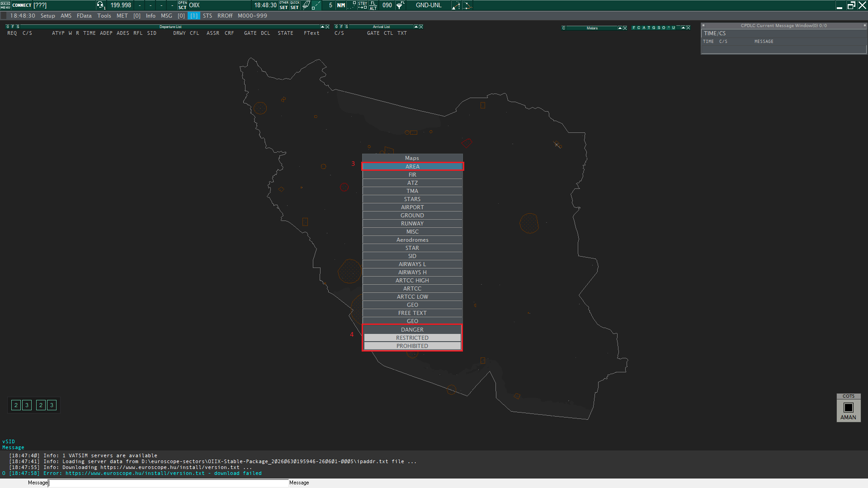
Task: Select AIRWAYS H in the Maps menu
Action: pos(412,272)
